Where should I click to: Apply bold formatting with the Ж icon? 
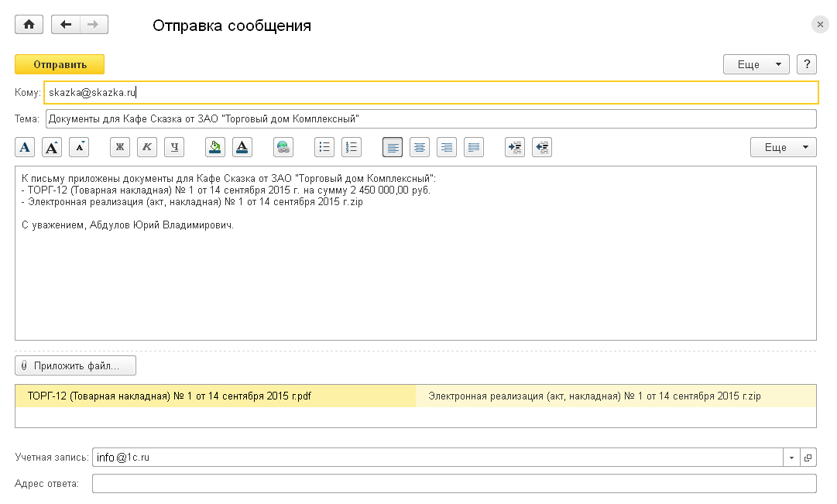(118, 147)
